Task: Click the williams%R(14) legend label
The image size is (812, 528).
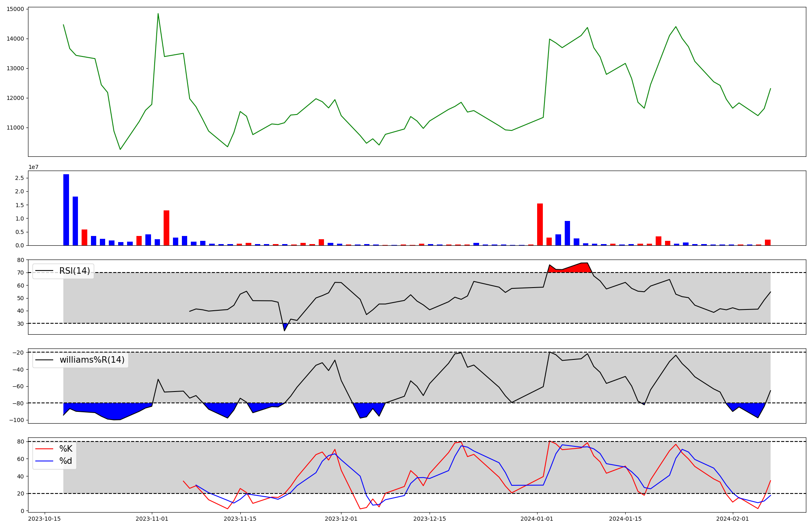Action: click(92, 360)
